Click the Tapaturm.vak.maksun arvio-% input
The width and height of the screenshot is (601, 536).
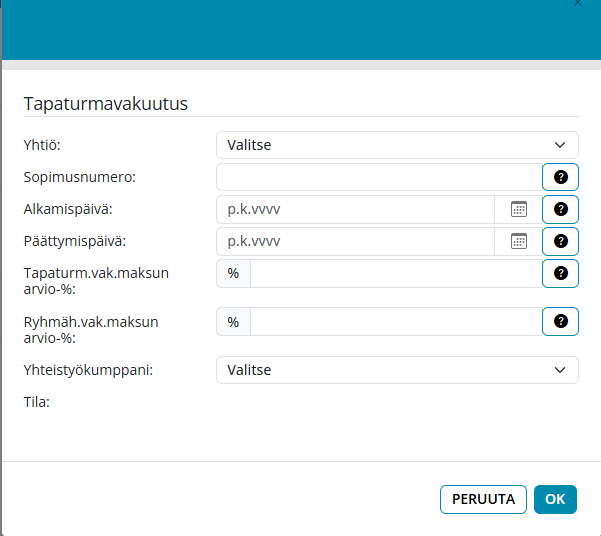pos(395,273)
